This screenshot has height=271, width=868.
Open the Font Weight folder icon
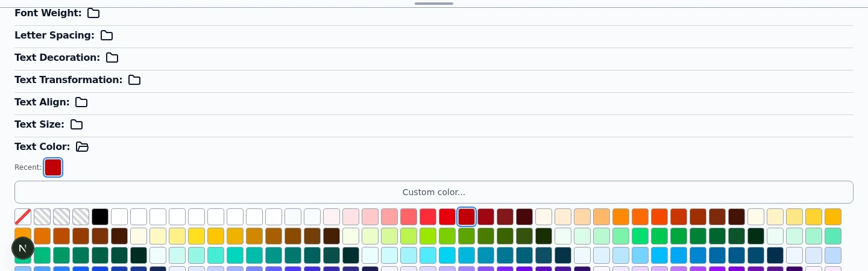click(93, 13)
